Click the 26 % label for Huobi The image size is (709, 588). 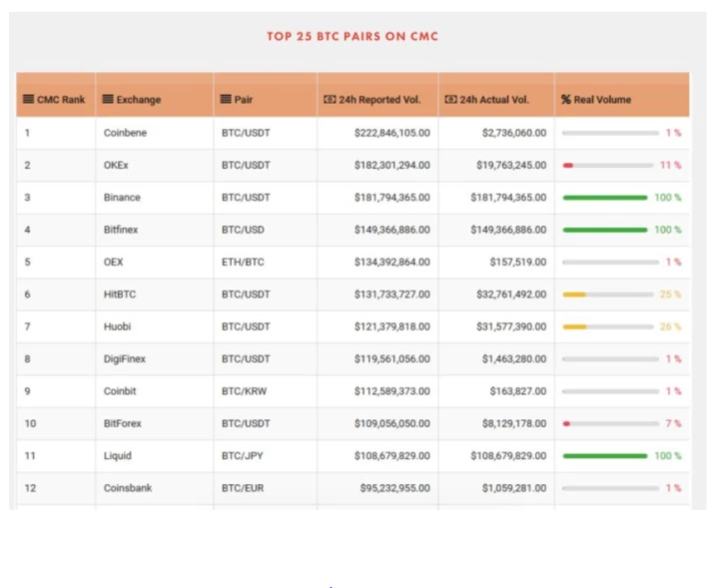pyautogui.click(x=671, y=326)
